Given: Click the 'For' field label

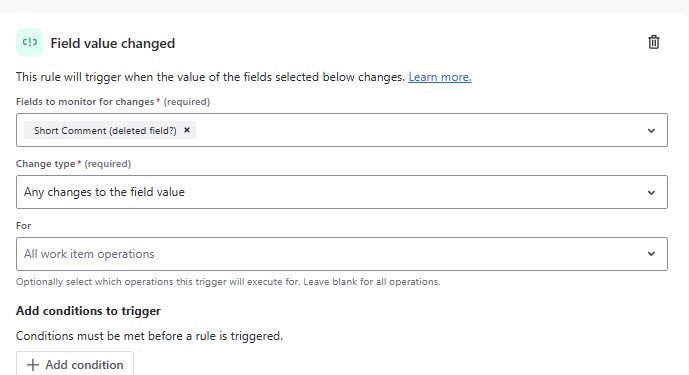Looking at the screenshot, I should click(x=24, y=226).
